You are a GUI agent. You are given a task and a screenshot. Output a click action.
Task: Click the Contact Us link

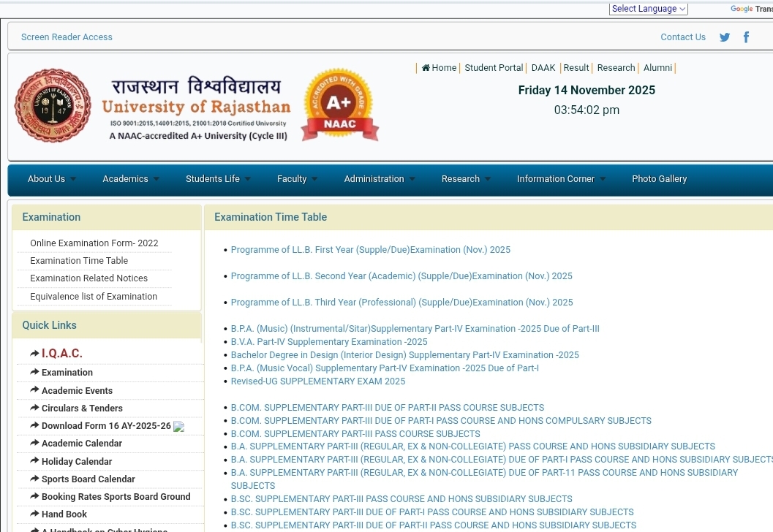(x=683, y=37)
